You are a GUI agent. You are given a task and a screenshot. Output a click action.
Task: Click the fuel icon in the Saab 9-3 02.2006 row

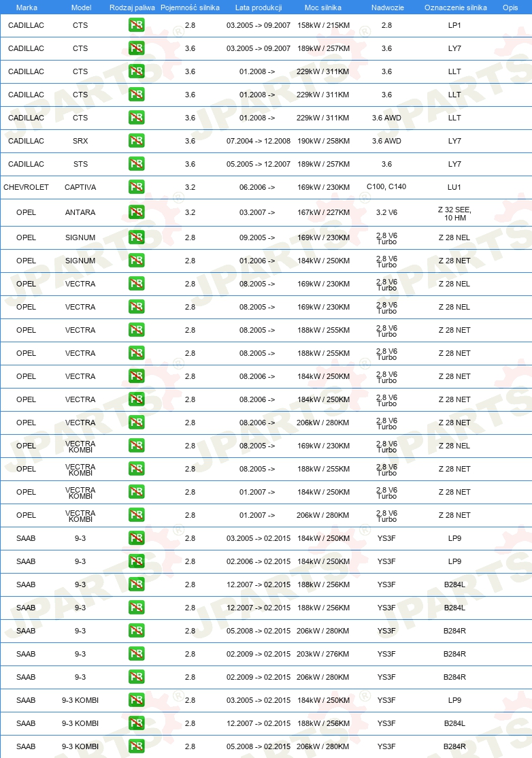click(137, 561)
